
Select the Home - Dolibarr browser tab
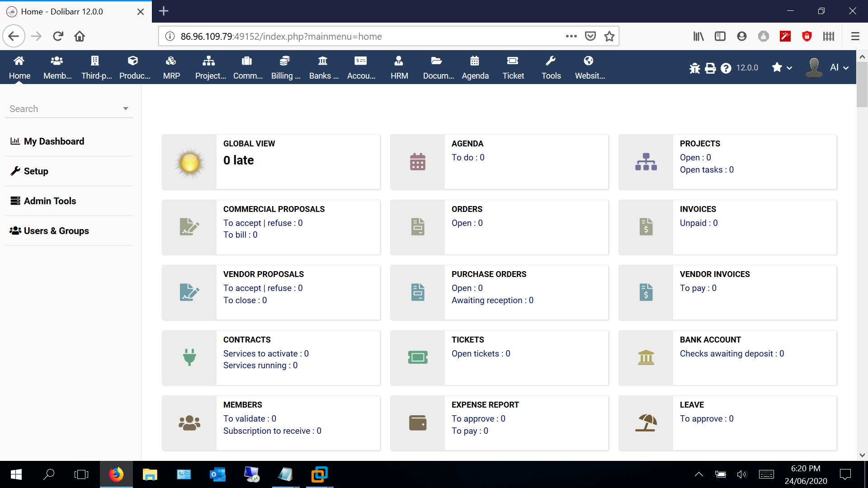tap(76, 11)
